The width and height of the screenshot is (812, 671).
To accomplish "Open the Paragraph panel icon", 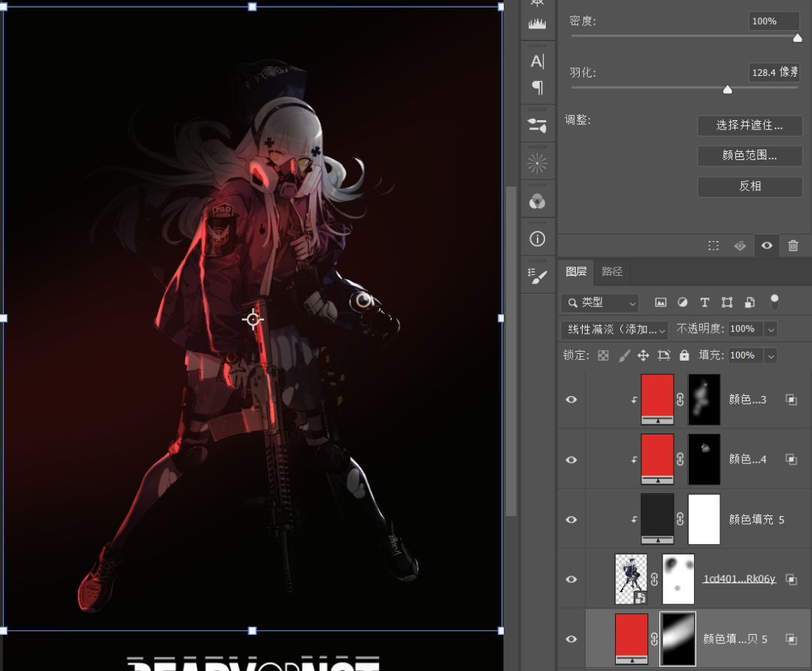I will point(538,87).
